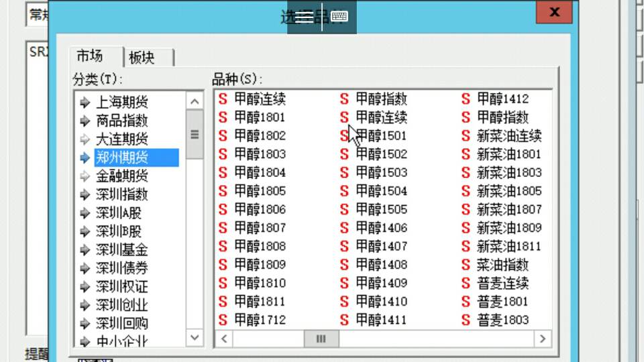The image size is (644, 362).
Task: Select 深圳A股 category
Action: coord(119,213)
